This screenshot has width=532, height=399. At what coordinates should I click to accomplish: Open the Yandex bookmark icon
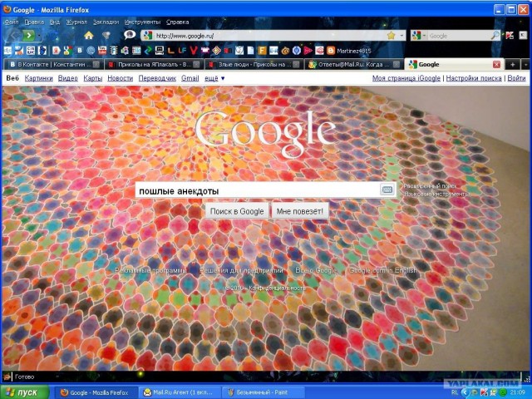[x=57, y=51]
